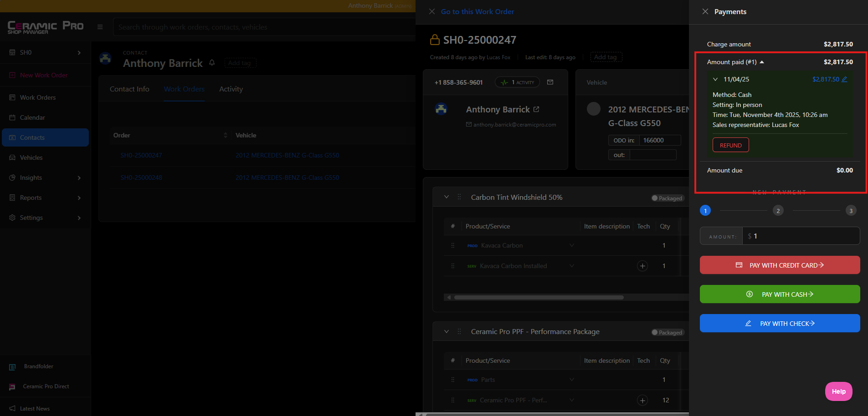Viewport: 868px width, 416px height.
Task: Click plus icon on Kavaca Carbon Installed row
Action: 642,266
